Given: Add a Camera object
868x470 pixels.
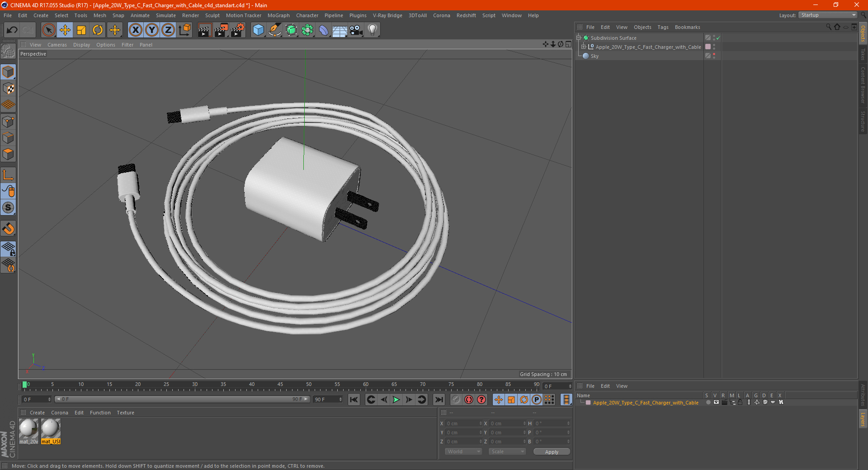Looking at the screenshot, I should point(356,30).
